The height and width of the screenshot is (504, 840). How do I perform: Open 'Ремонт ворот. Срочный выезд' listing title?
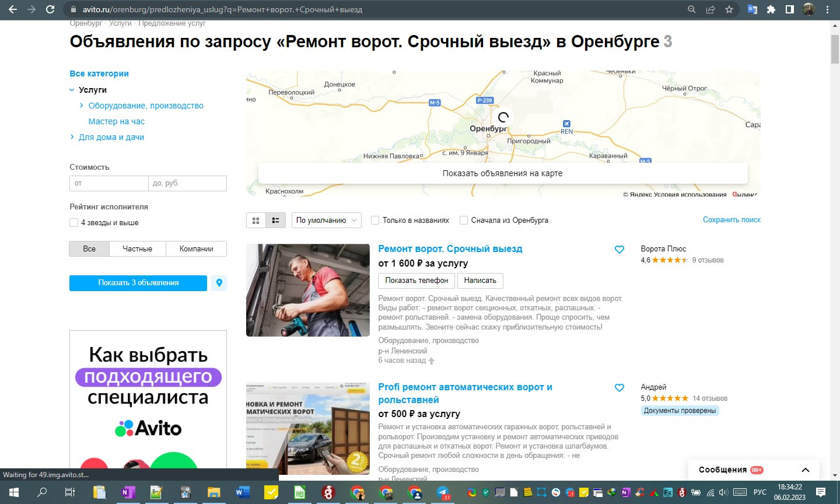(x=450, y=249)
